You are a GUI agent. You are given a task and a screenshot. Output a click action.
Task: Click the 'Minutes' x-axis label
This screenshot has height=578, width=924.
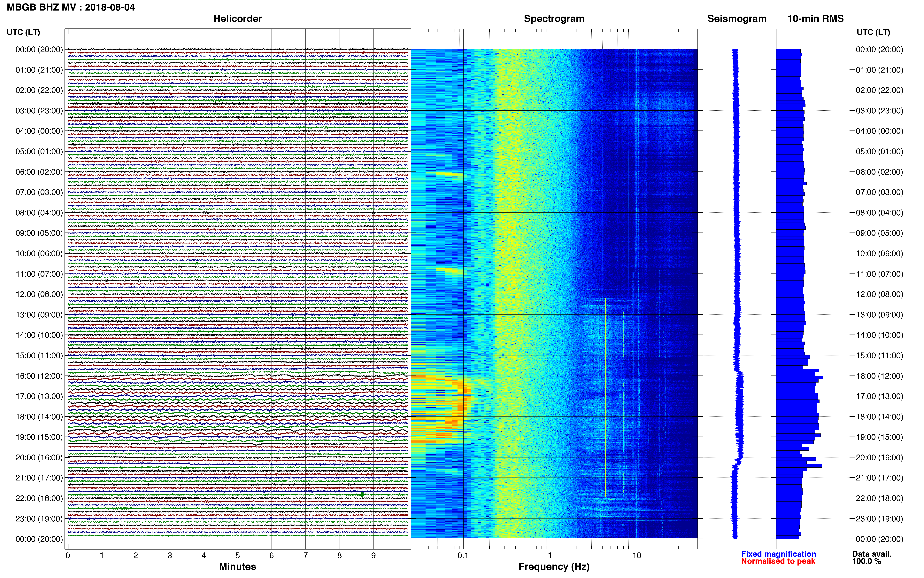coord(237,566)
